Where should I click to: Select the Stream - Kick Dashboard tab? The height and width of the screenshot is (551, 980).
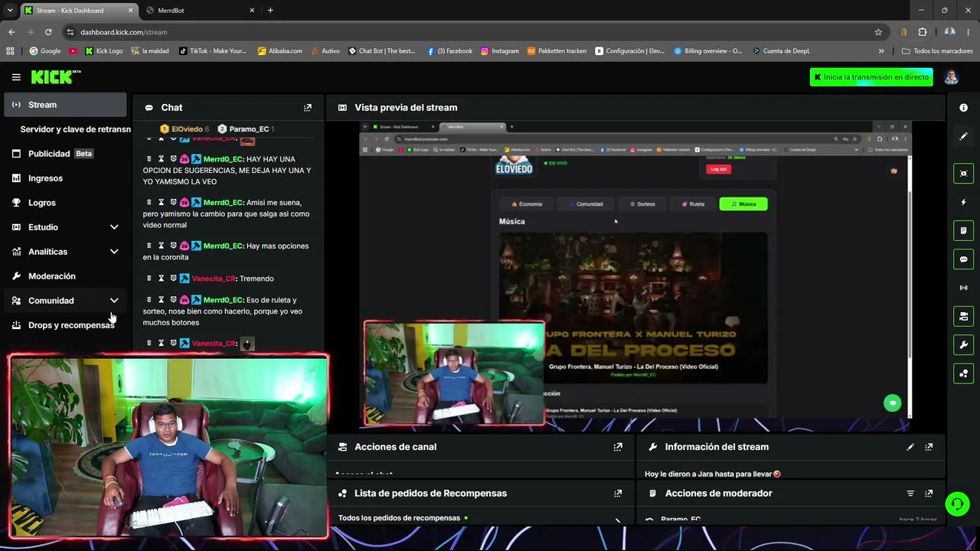78,11
